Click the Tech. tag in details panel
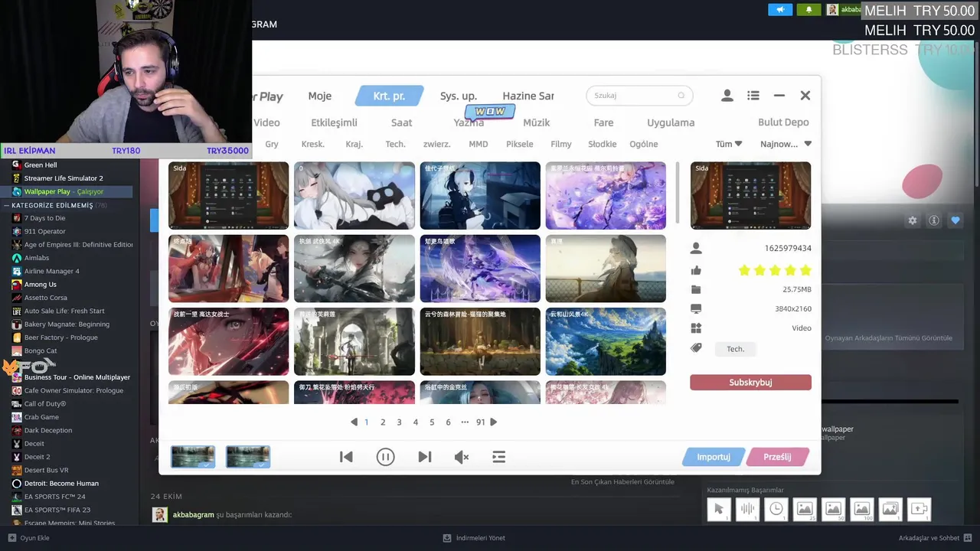 click(736, 349)
